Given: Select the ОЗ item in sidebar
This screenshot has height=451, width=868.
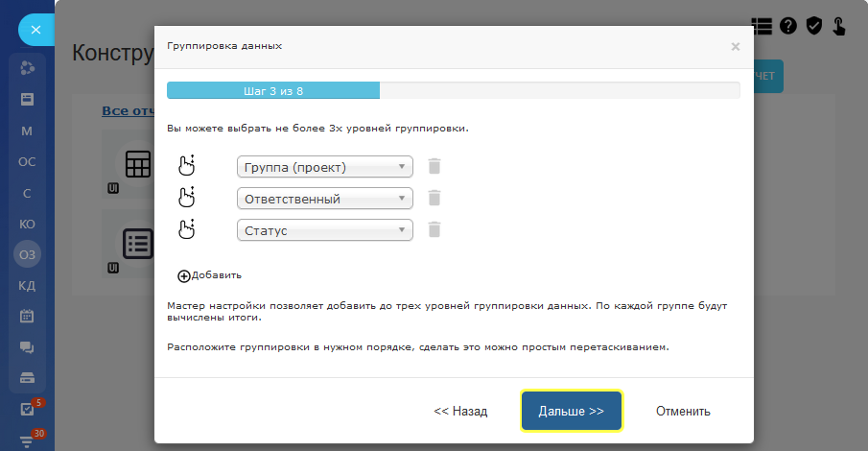Looking at the screenshot, I should pos(27,254).
